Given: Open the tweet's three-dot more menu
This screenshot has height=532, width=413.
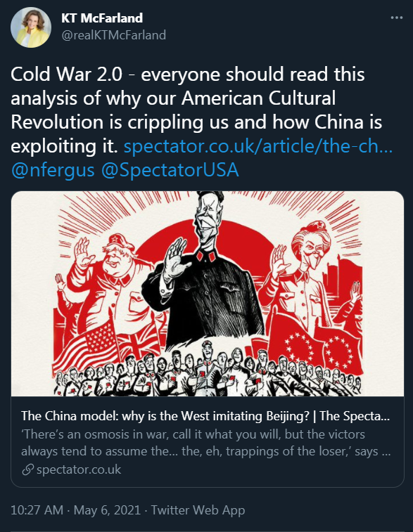Looking at the screenshot, I should [396, 18].
